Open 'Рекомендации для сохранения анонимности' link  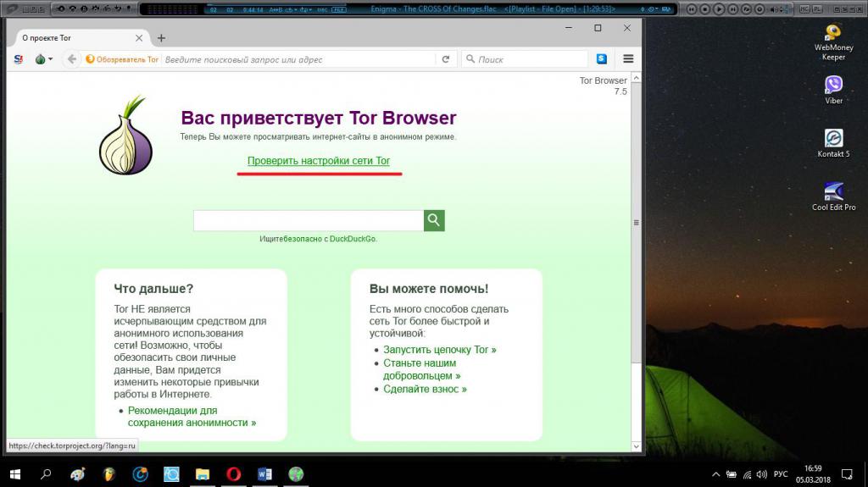point(192,416)
